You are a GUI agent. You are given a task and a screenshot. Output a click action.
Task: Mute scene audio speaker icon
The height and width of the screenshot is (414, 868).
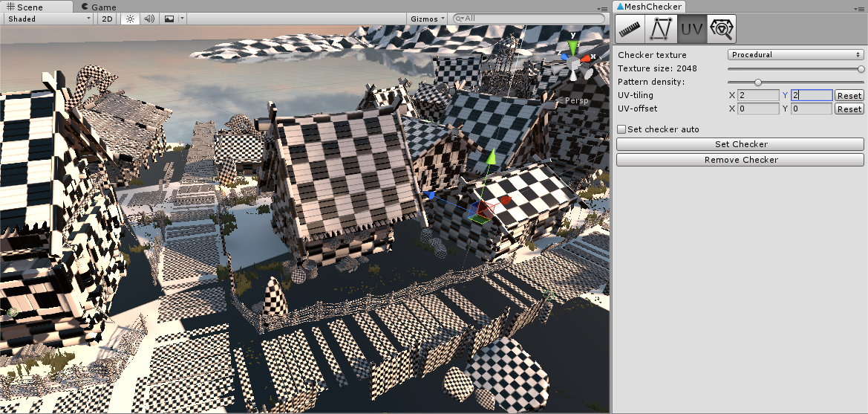point(149,19)
